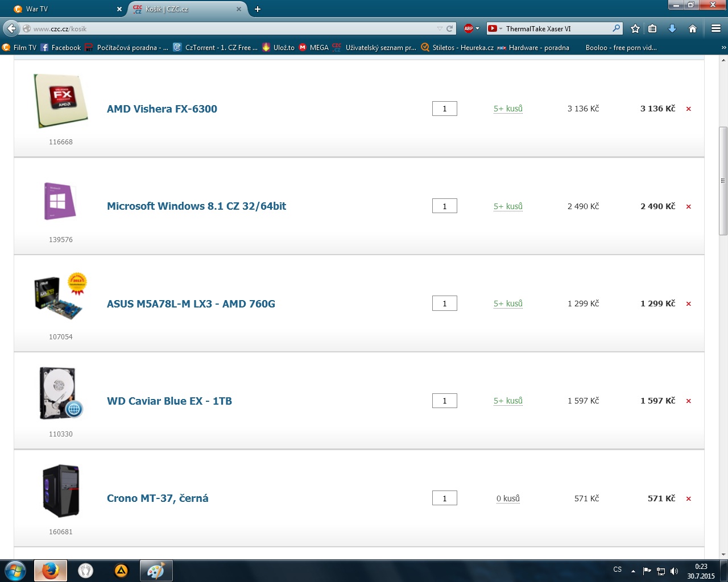This screenshot has width=728, height=582.
Task: Click the Crono black case thumbnail
Action: [x=61, y=491]
